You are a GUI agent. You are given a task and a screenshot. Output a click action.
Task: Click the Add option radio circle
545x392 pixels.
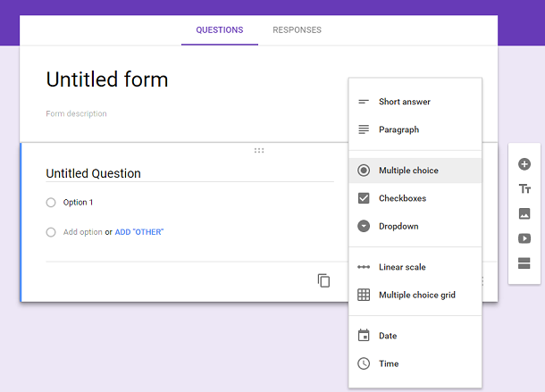(51, 232)
